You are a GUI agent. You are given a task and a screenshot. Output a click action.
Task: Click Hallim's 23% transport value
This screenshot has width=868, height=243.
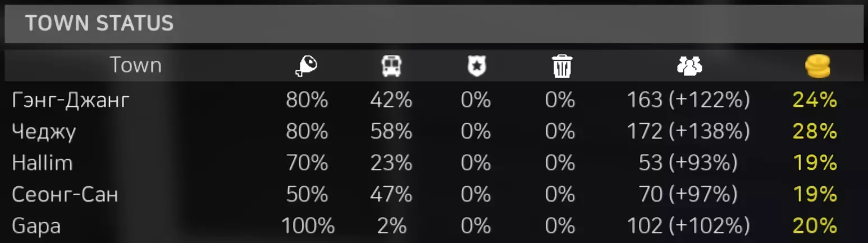[391, 163]
